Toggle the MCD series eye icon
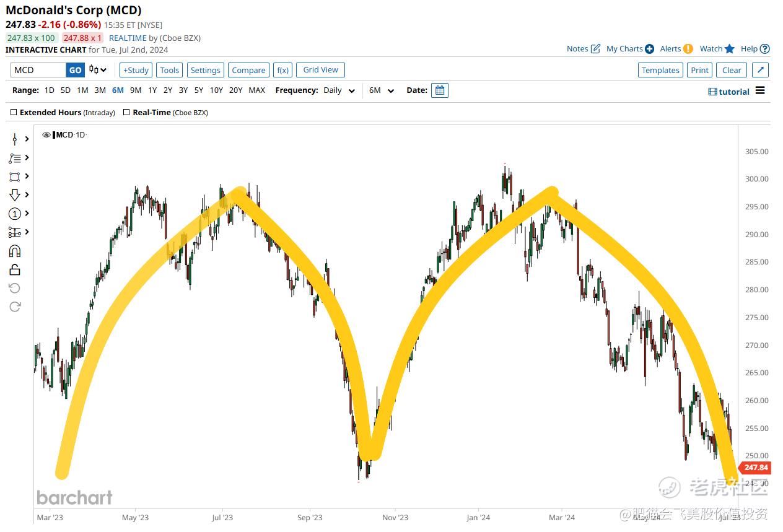The height and width of the screenshot is (532, 783). (46, 135)
